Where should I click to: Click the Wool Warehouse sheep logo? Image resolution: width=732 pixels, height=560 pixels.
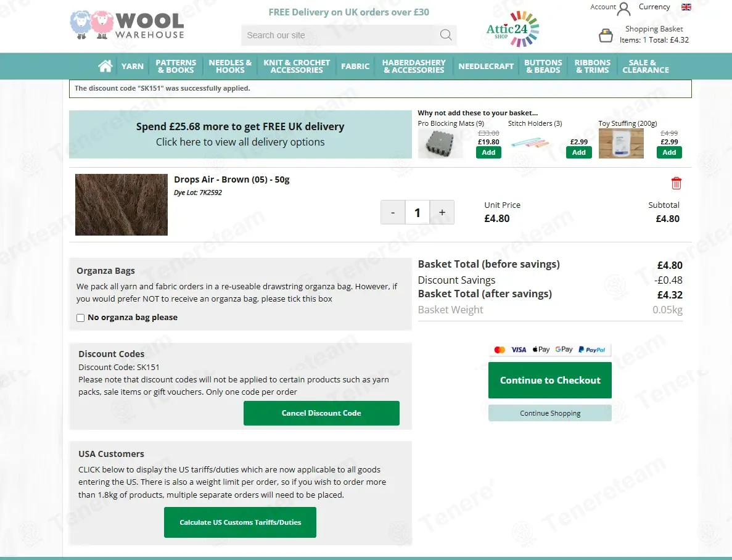(x=127, y=25)
